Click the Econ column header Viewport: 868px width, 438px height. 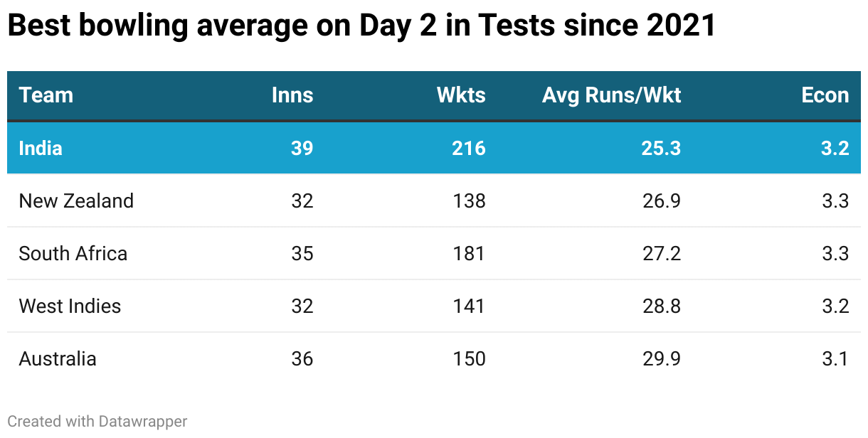point(825,95)
